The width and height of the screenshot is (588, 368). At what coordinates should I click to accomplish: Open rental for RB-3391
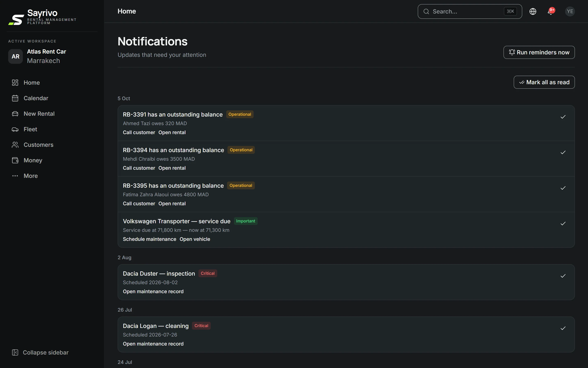point(172,132)
